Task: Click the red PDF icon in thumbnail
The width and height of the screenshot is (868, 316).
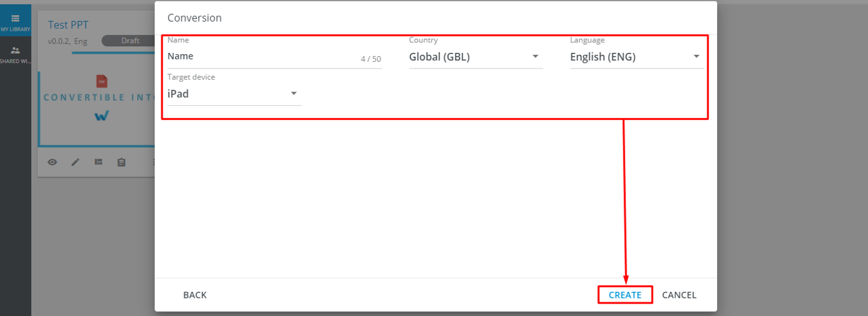Action: 101,81
